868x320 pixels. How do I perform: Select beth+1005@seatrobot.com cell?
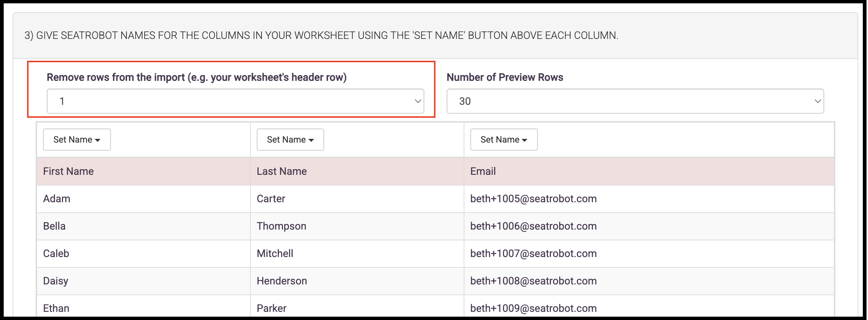[x=649, y=199]
